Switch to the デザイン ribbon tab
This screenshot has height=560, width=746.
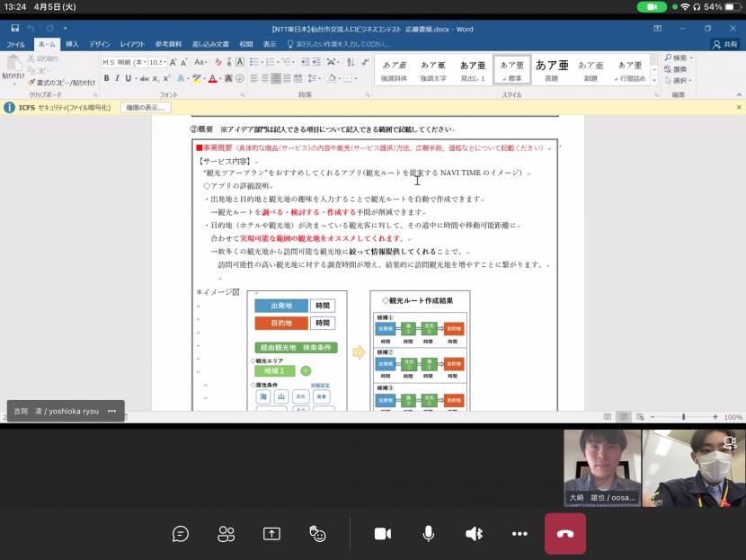coord(100,44)
